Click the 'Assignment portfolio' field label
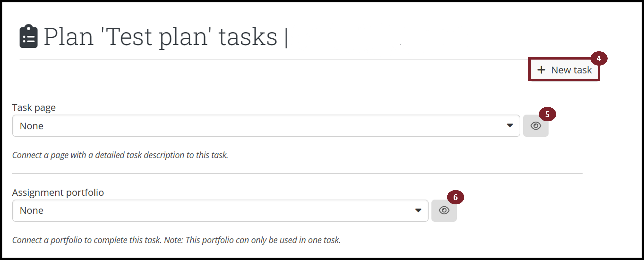This screenshot has width=644, height=260. pos(58,193)
